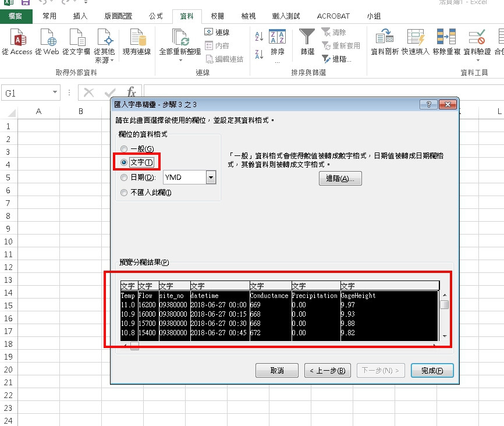Toggle the 篩選 filter funnel

point(307,42)
